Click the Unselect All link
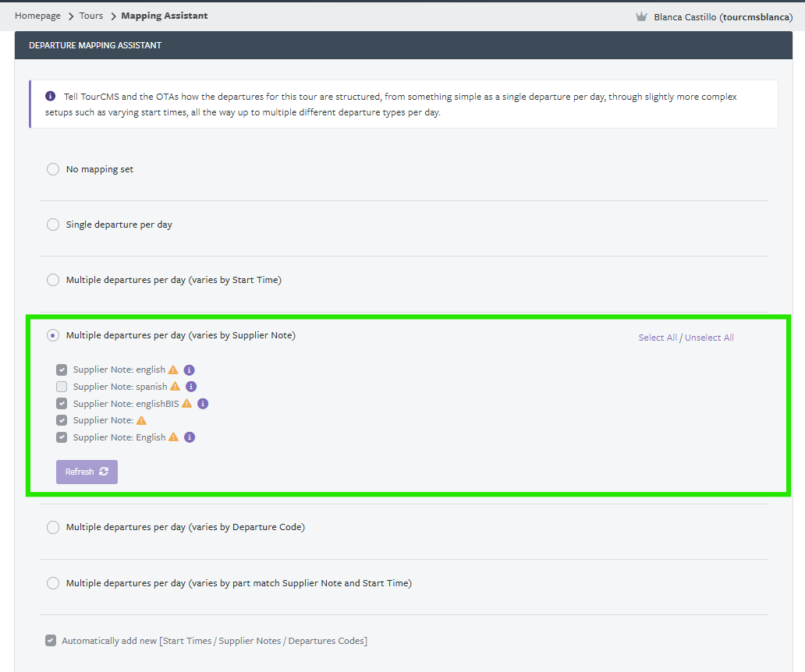 tap(709, 338)
